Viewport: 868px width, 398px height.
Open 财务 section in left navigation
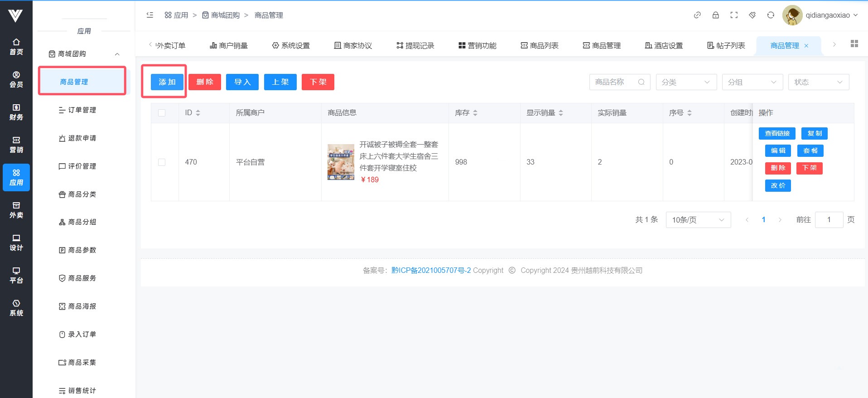click(x=16, y=112)
